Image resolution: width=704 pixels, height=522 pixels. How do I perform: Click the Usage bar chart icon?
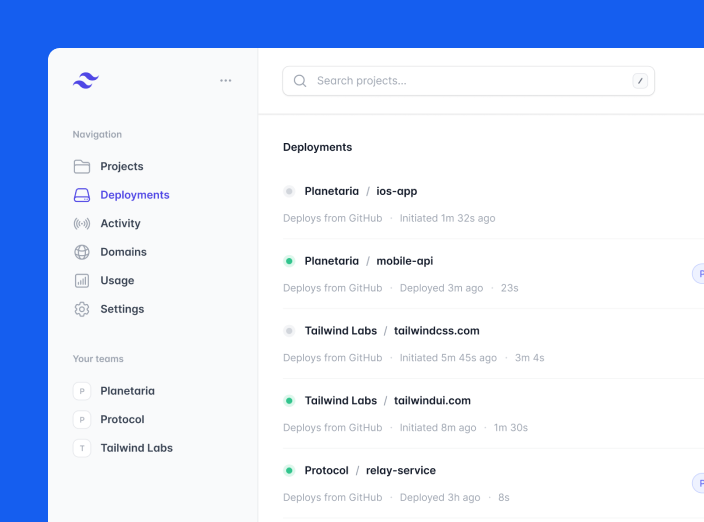tap(82, 281)
